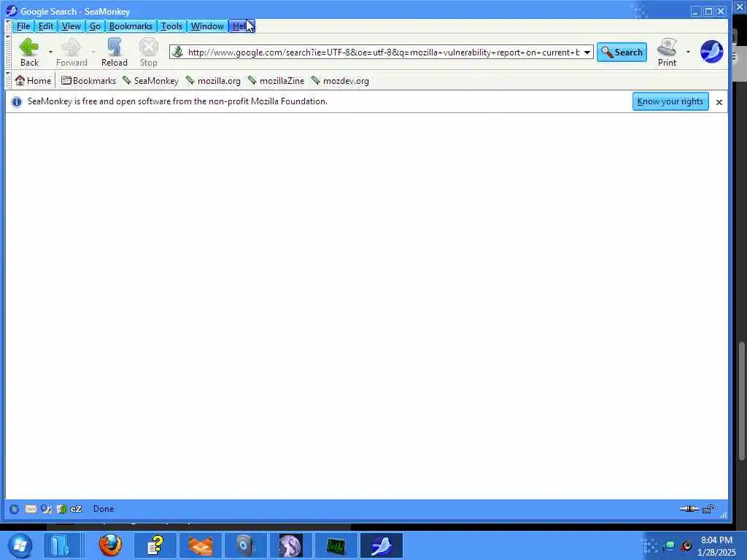Open the Bookmarks menu
This screenshot has width=747, height=560.
(x=131, y=26)
